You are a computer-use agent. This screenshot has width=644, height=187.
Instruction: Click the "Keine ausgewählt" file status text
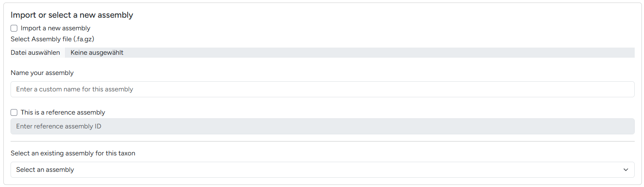[97, 53]
